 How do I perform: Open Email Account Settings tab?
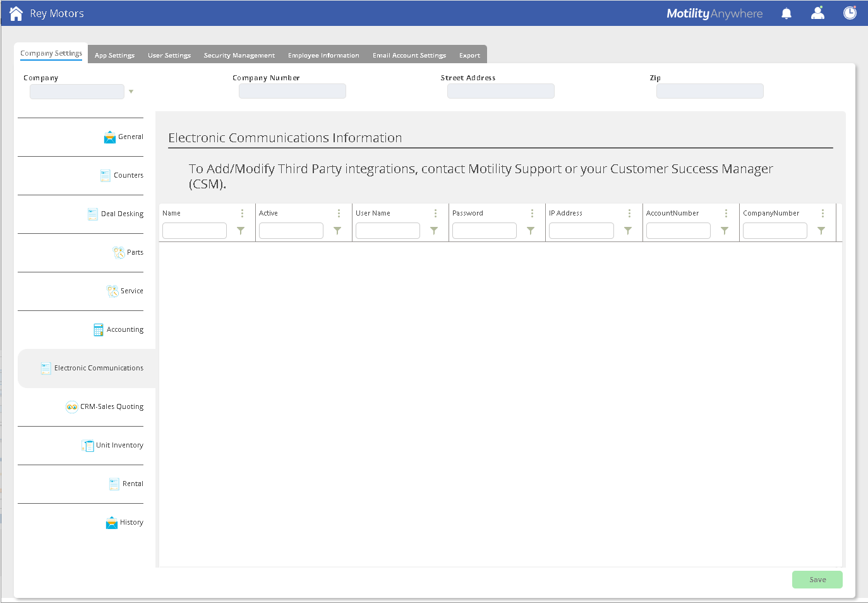pyautogui.click(x=409, y=55)
